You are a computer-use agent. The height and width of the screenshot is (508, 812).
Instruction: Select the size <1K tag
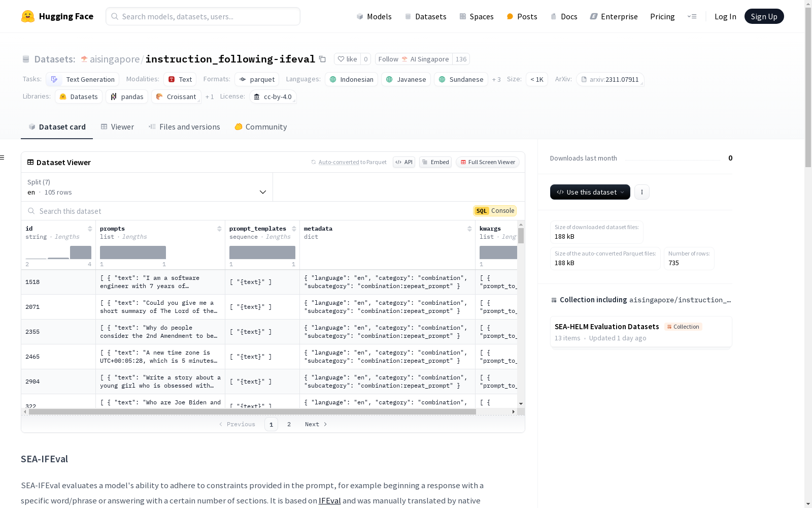536,79
